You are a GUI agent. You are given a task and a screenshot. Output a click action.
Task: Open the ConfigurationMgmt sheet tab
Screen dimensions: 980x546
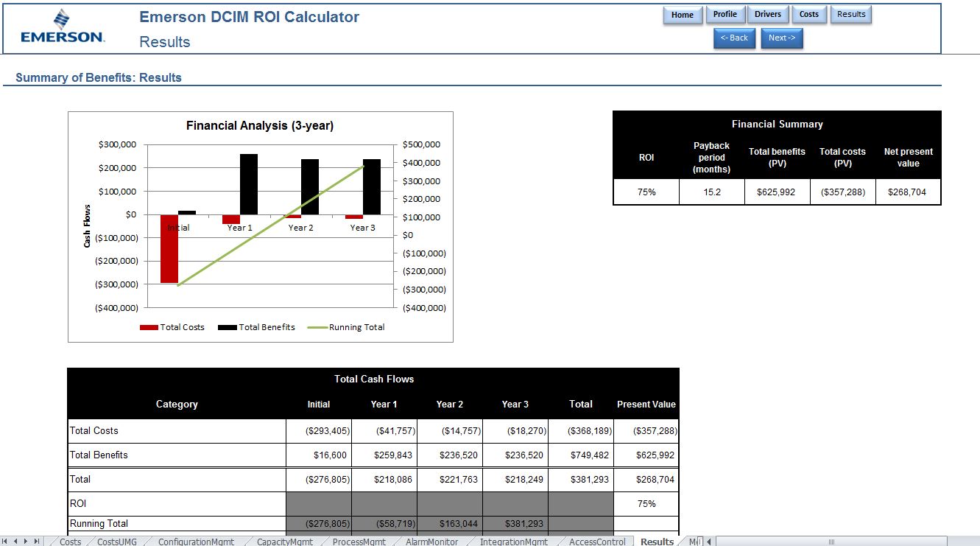tap(197, 542)
